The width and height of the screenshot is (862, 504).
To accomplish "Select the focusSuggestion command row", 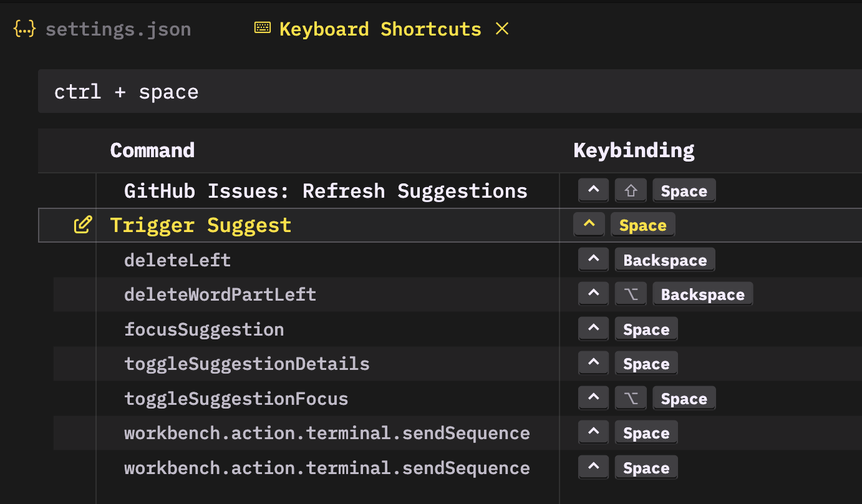I will click(x=204, y=329).
